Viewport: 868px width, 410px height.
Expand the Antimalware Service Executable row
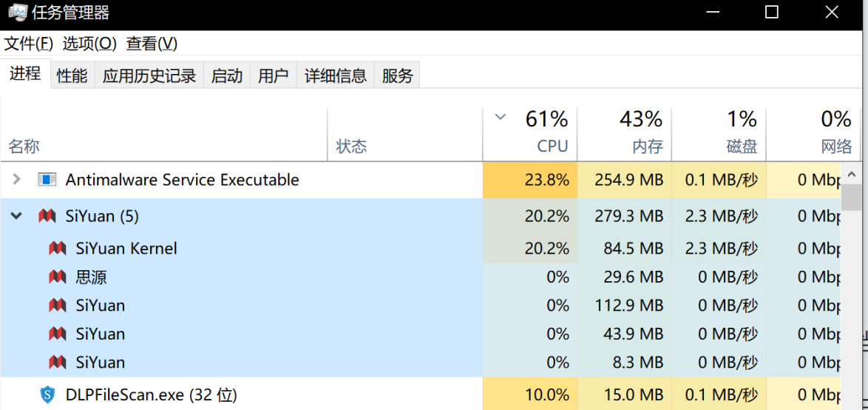[17, 180]
